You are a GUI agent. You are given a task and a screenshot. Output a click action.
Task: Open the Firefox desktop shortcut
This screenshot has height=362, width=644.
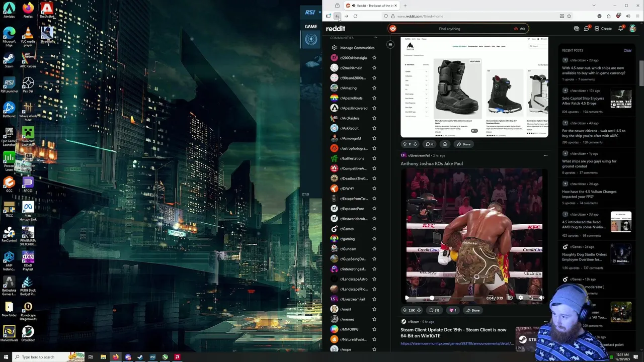[x=28, y=10]
